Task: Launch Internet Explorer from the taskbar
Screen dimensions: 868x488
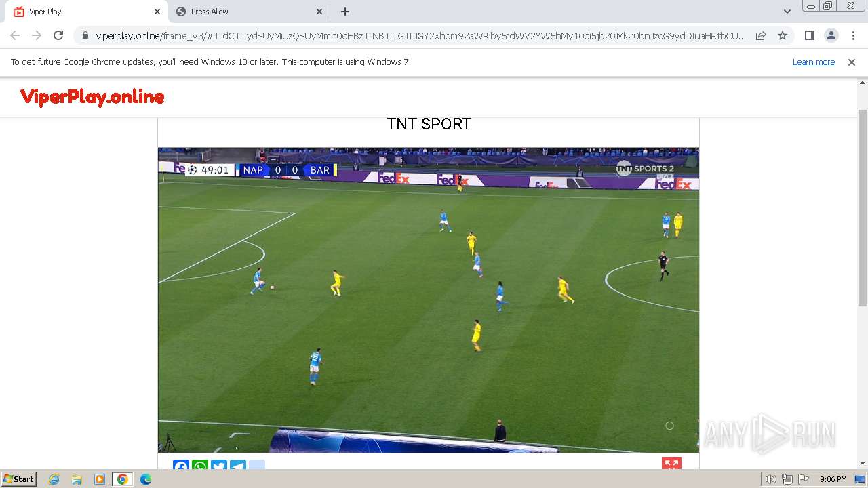Action: click(x=54, y=479)
